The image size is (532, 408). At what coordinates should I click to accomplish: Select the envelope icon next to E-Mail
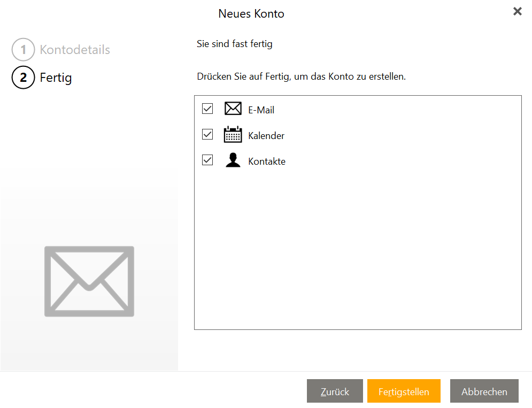[x=233, y=109]
